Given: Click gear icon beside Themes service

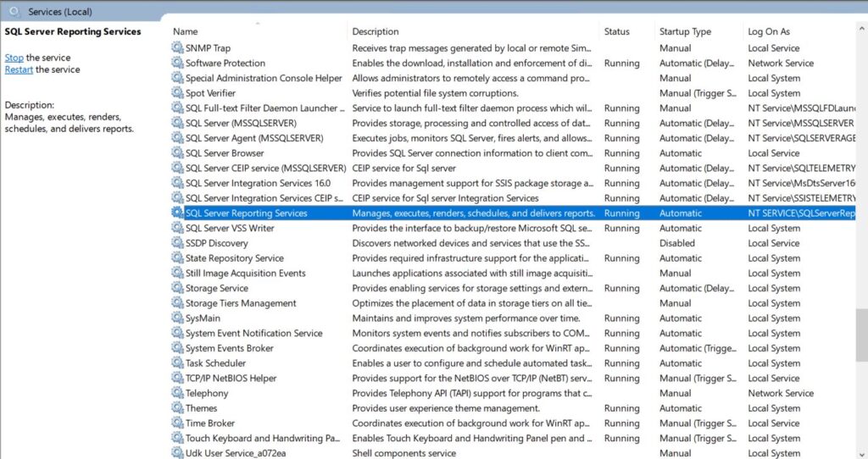Looking at the screenshot, I should click(x=177, y=407).
